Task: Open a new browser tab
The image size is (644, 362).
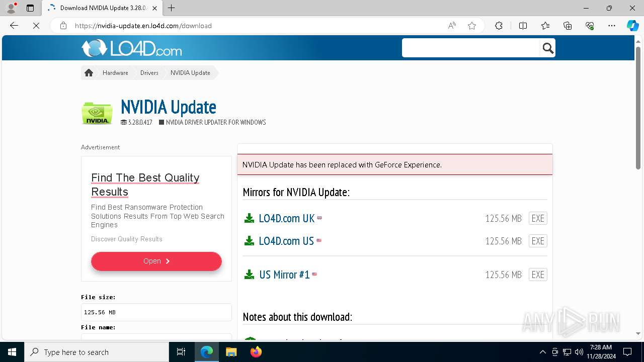Action: point(172,8)
